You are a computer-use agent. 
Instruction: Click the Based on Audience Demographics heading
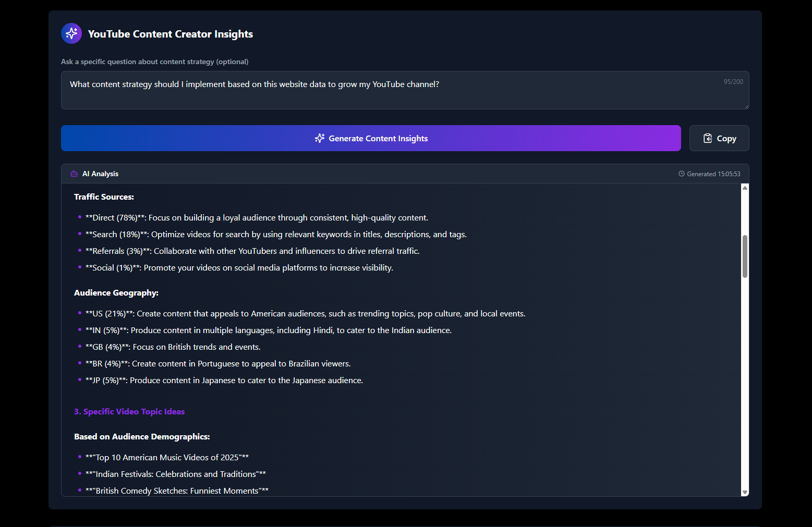pyautogui.click(x=142, y=437)
